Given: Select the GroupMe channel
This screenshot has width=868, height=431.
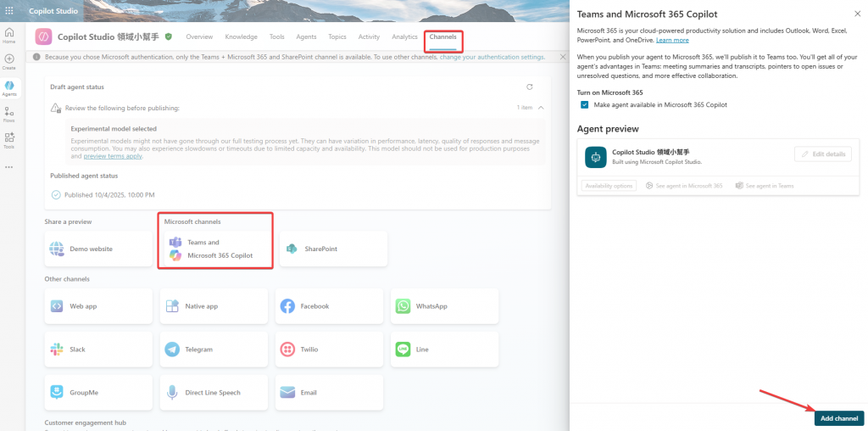Looking at the screenshot, I should click(x=98, y=392).
